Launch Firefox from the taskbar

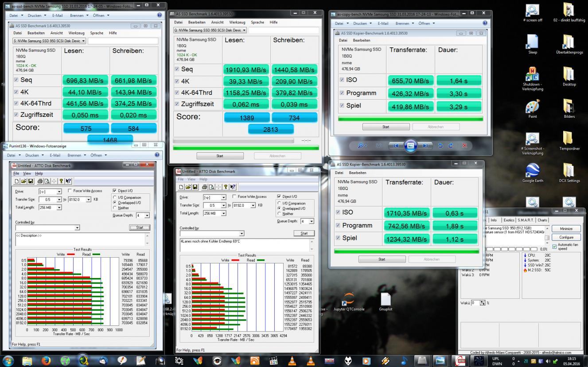tap(46, 360)
